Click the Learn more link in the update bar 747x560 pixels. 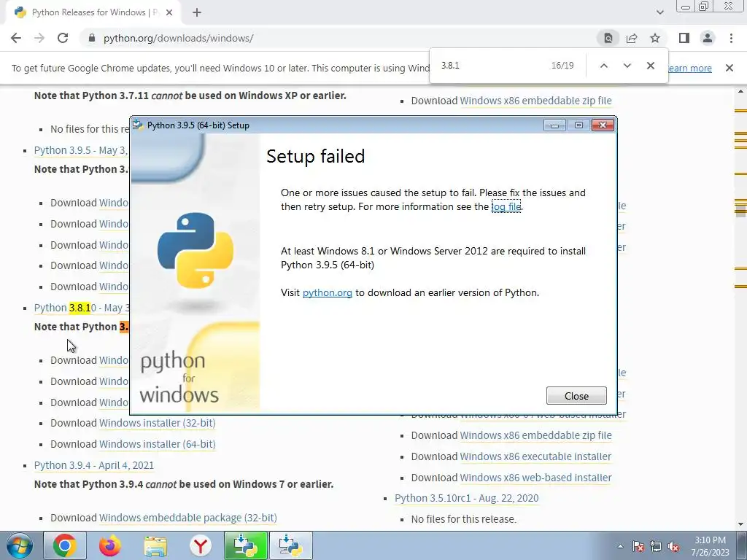(x=690, y=68)
